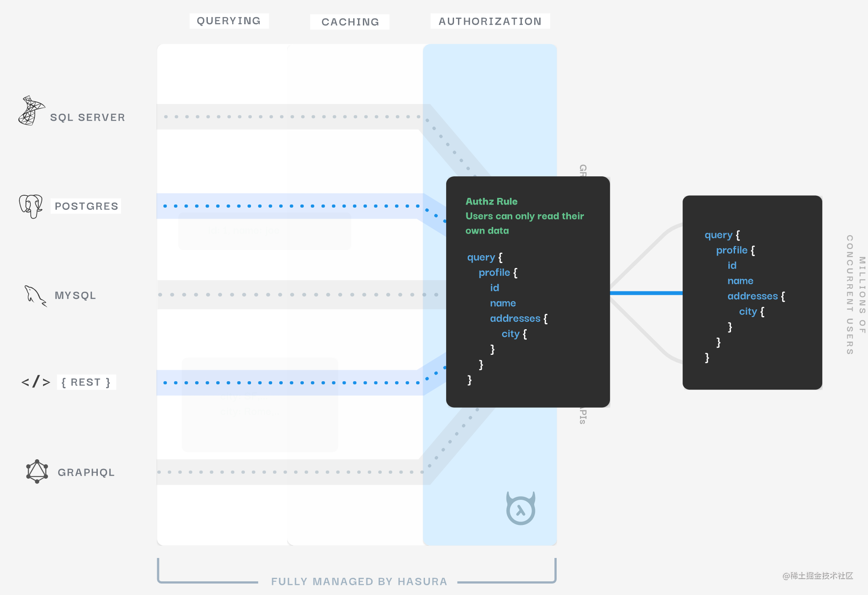Select the AUTHORIZATION tab label
868x595 pixels.
(490, 21)
